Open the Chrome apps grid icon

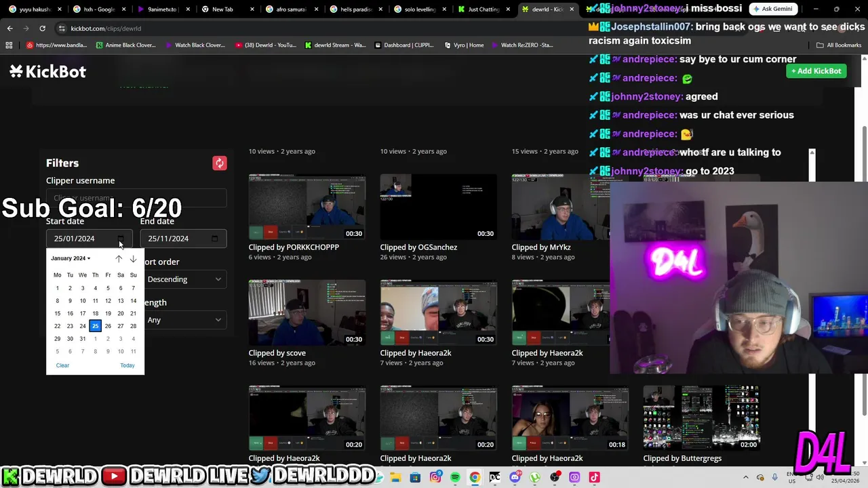tap(9, 45)
